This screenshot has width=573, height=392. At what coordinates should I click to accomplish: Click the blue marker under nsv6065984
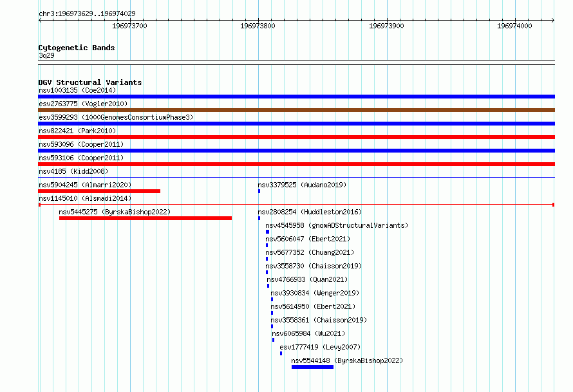[274, 340]
